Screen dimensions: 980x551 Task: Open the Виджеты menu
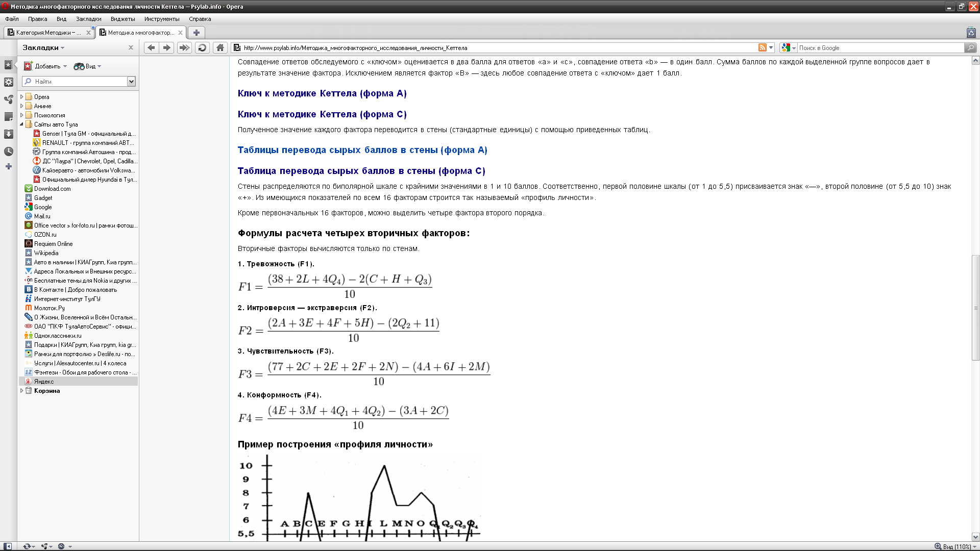point(123,19)
